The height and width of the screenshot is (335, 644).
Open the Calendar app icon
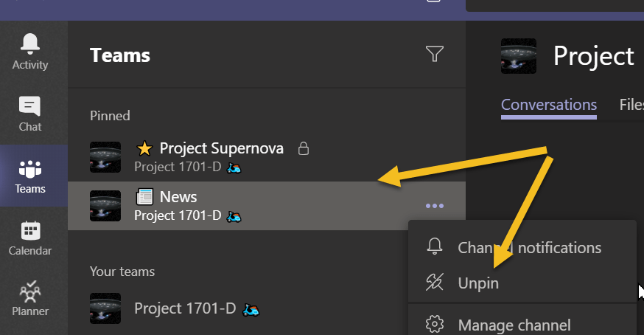pyautogui.click(x=30, y=238)
